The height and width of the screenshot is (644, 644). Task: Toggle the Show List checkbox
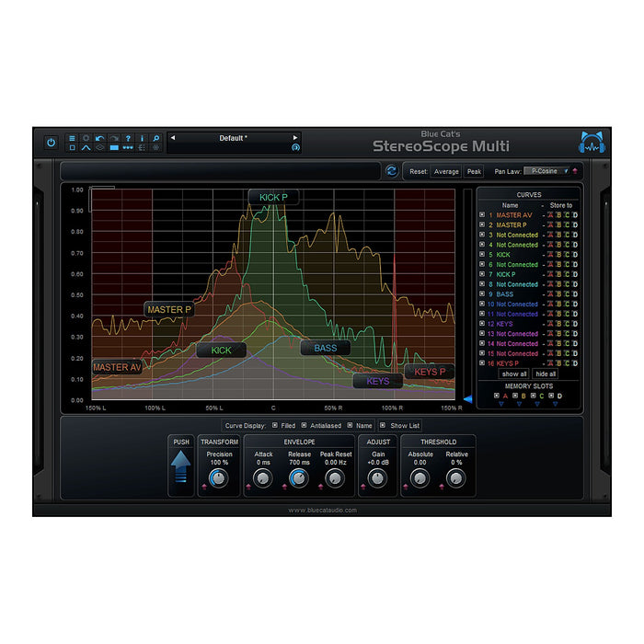point(383,425)
